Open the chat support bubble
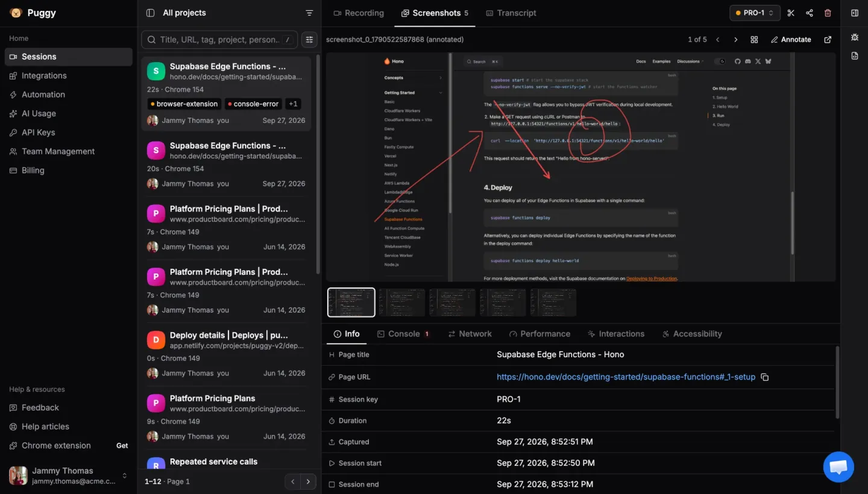 point(838,467)
